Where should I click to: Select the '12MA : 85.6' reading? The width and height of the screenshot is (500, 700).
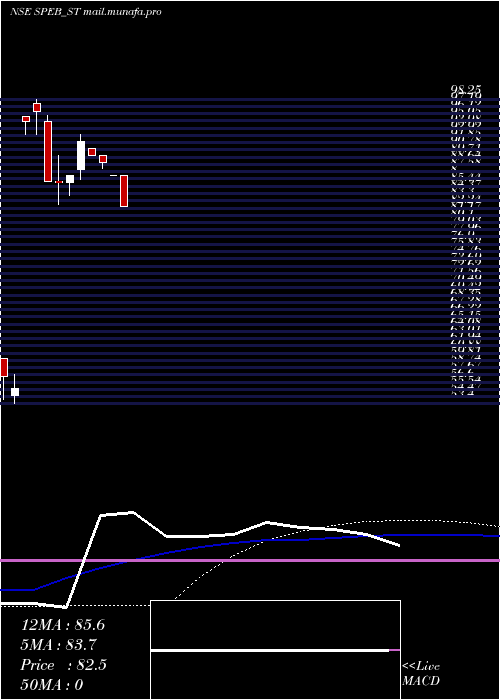[x=62, y=625]
